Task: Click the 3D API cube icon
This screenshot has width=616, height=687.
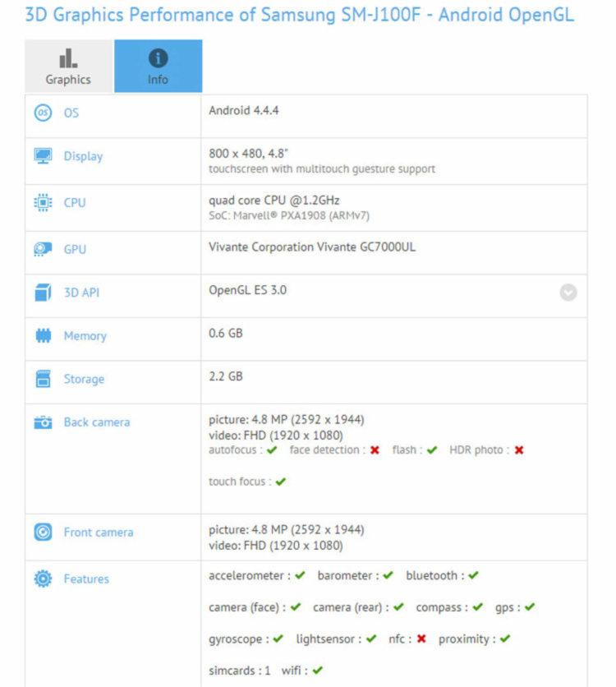Action: point(43,293)
